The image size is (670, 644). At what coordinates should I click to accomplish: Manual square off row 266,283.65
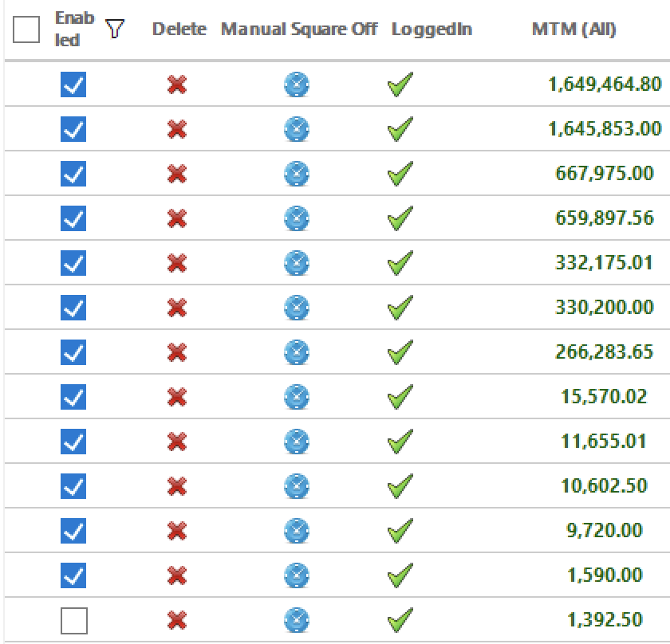pos(297,352)
